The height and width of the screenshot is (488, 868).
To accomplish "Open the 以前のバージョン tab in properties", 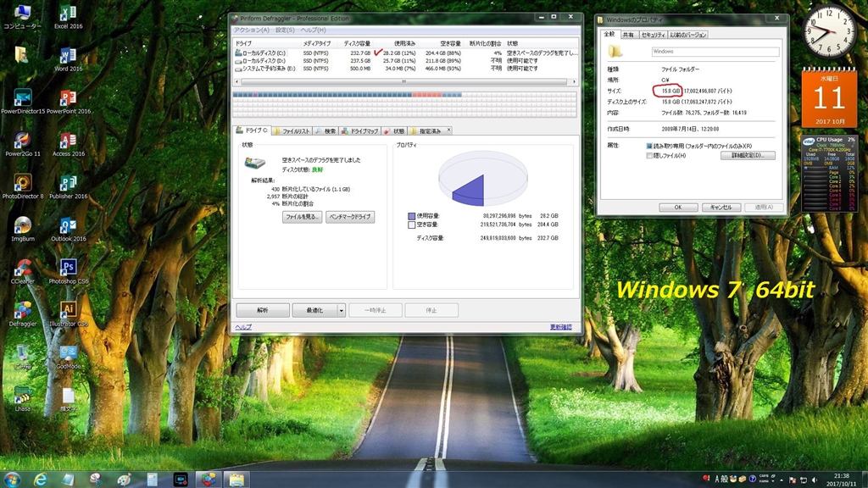I will click(x=687, y=35).
